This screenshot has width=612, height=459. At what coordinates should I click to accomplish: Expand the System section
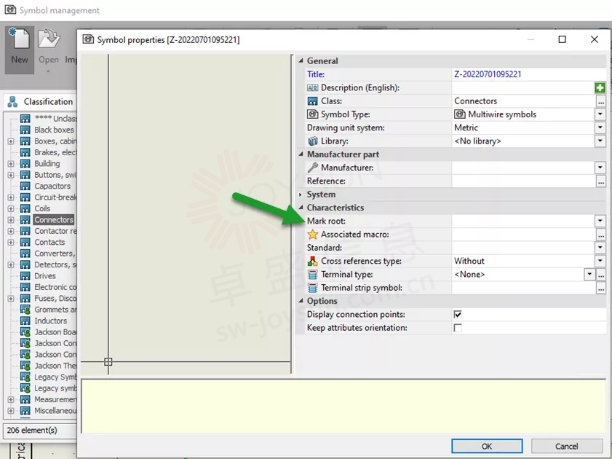tap(301, 194)
